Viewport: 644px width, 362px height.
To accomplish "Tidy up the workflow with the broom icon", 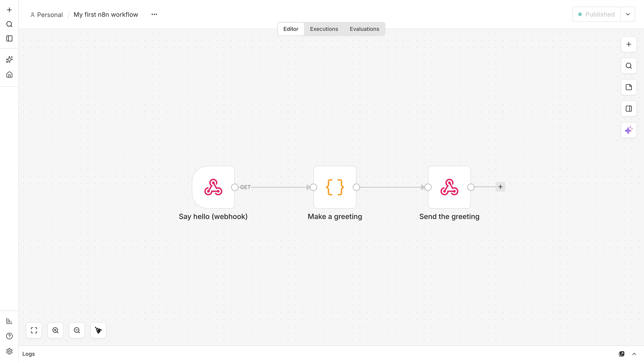I will 98,330.
